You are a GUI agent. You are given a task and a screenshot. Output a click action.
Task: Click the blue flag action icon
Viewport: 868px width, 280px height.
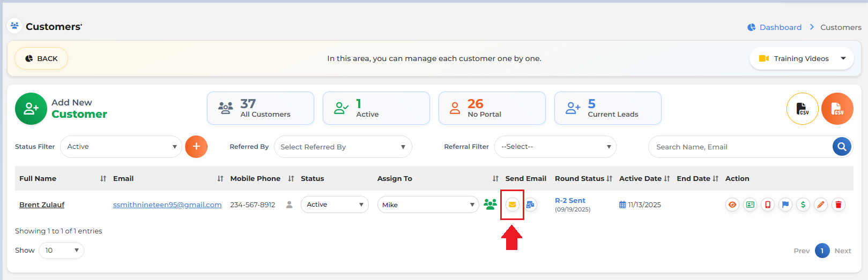pyautogui.click(x=785, y=205)
